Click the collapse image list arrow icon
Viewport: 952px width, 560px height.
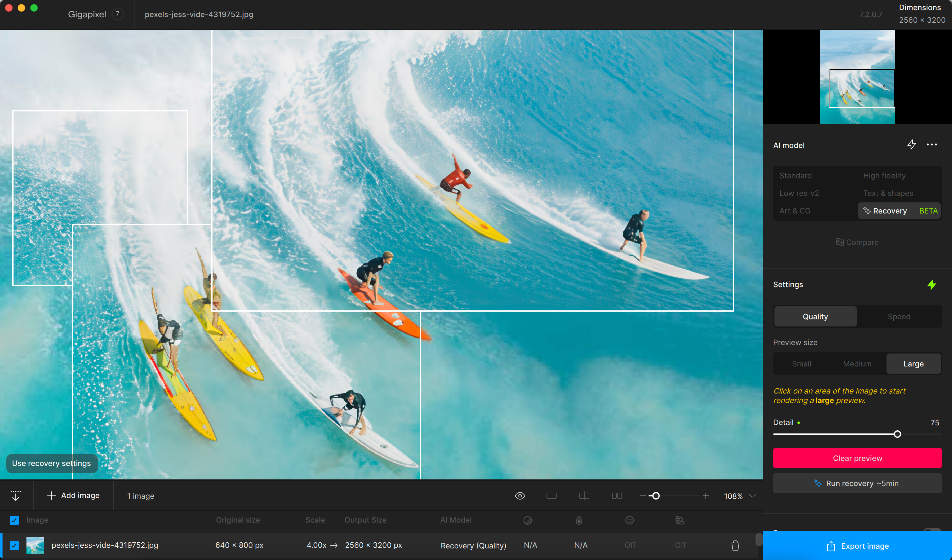[x=15, y=495]
